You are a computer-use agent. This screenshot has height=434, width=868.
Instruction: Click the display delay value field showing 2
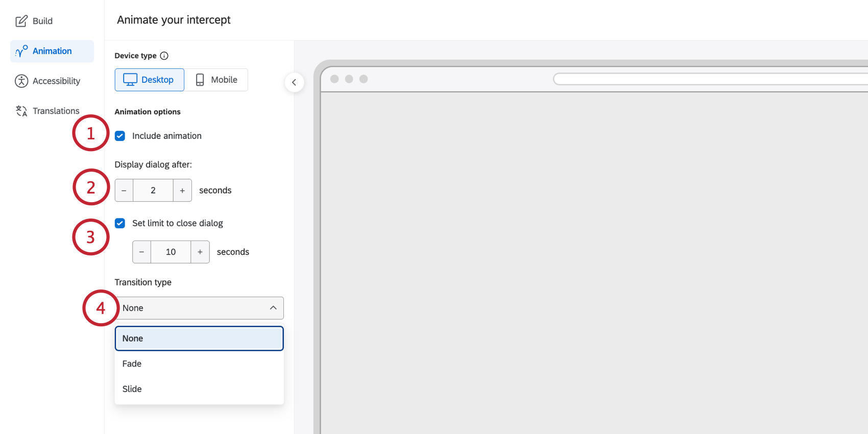[153, 190]
